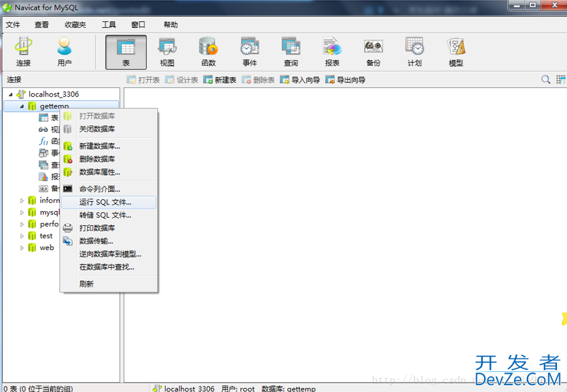Image resolution: width=567 pixels, height=392 pixels.
Task: Select 逆向数据库到模型... in context menu
Action: (108, 254)
